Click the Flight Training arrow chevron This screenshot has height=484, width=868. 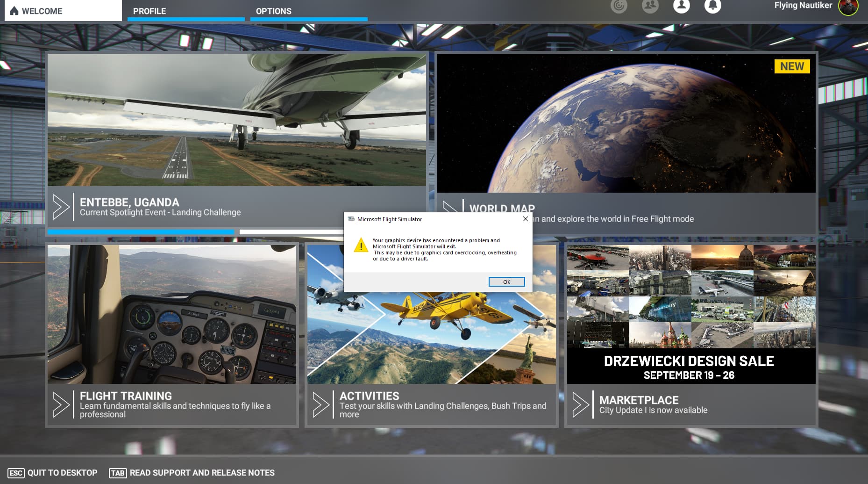[61, 405]
